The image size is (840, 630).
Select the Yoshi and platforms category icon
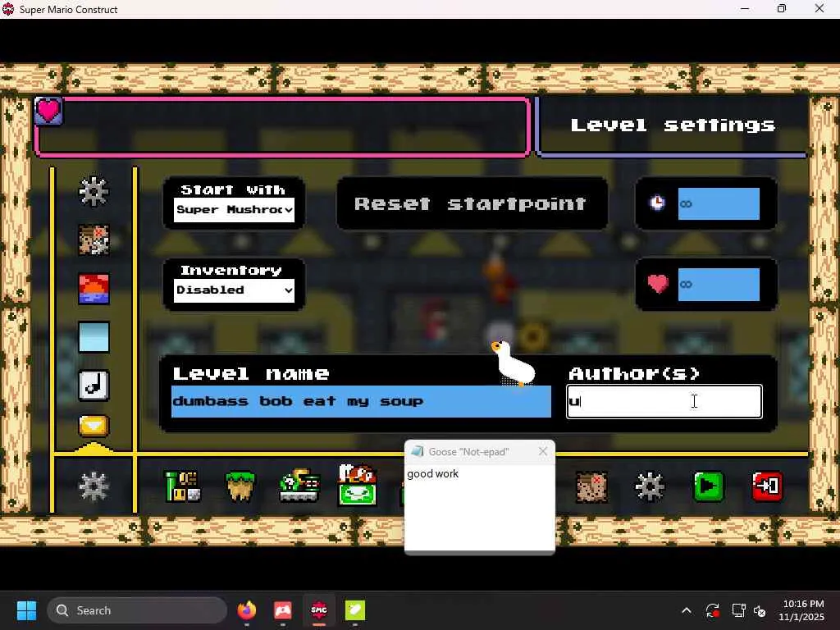[x=299, y=486]
